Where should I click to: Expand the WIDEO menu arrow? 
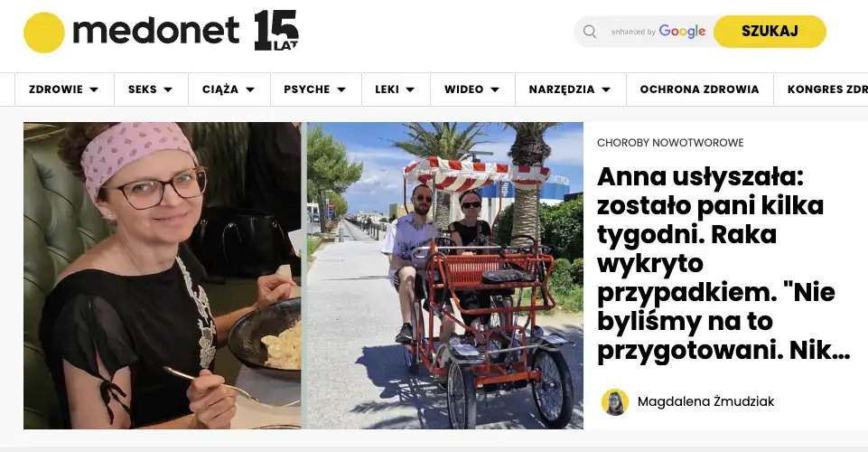pos(495,89)
